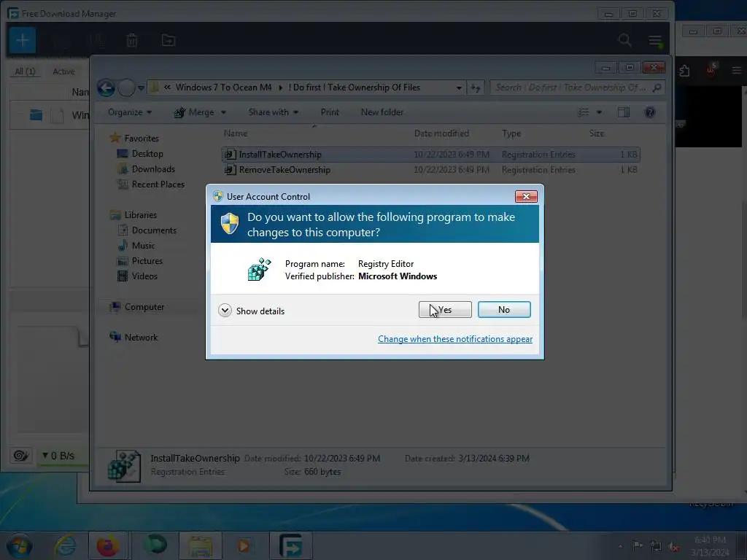Click the Explorer Back navigation arrow
This screenshot has width=747, height=560.
pyautogui.click(x=107, y=87)
